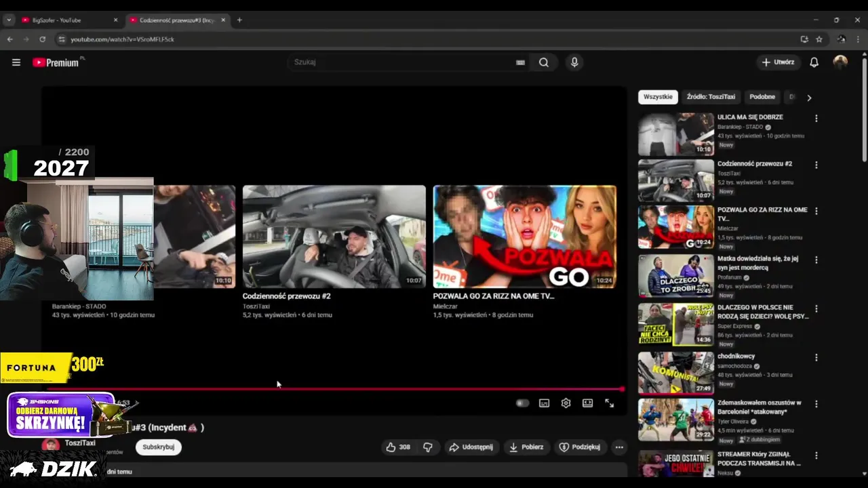Open options for Zdemaskowałem oszustów w Barcelonie

point(816,403)
